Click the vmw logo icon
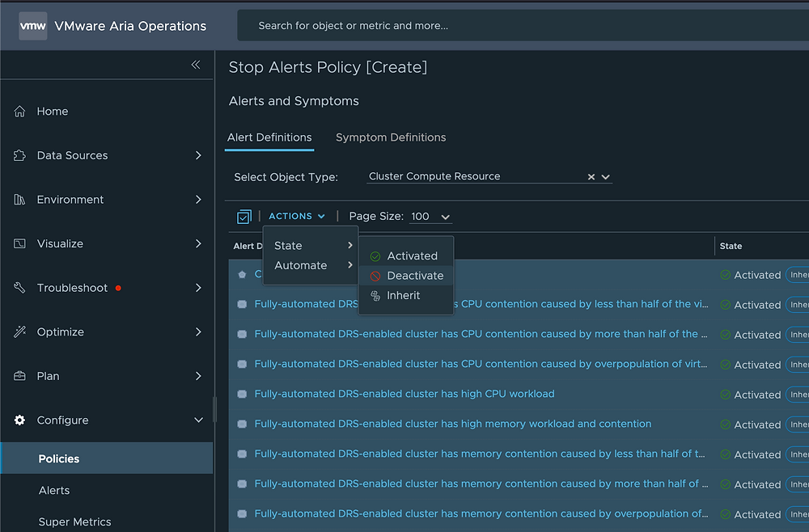Image resolution: width=809 pixels, height=532 pixels. tap(33, 26)
